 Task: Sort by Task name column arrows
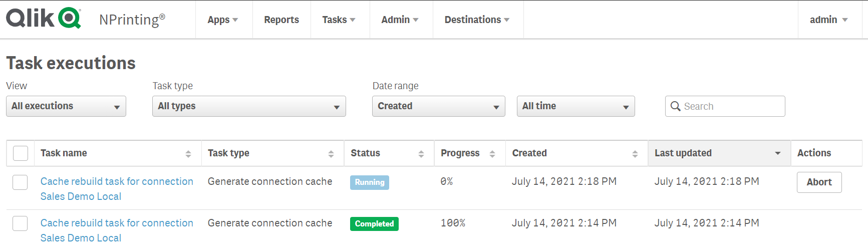188,154
